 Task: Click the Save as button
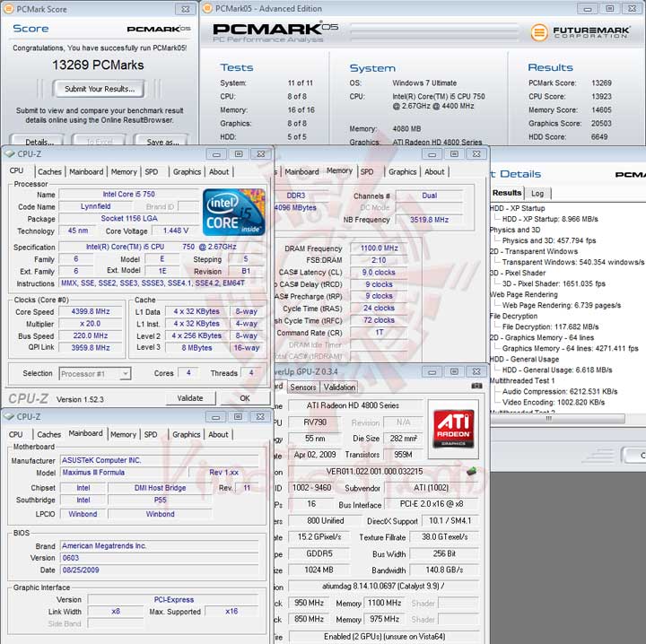coord(161,141)
